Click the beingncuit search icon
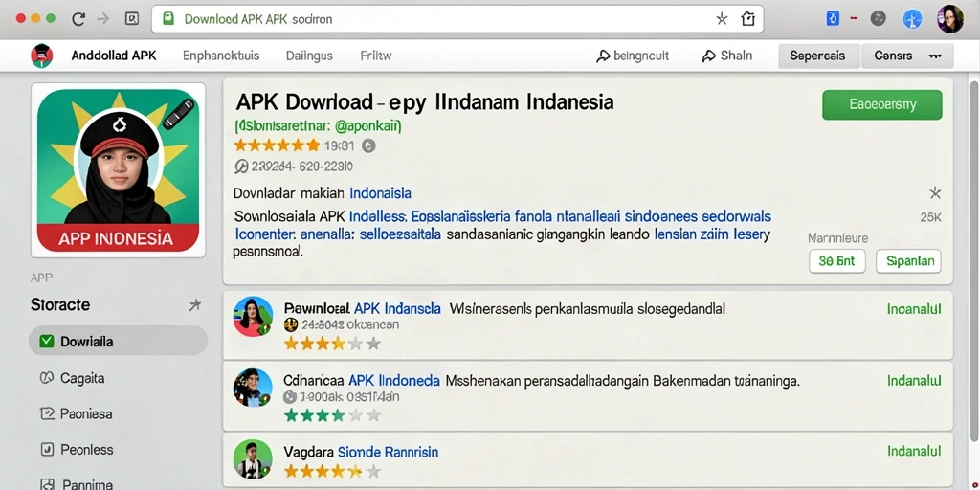The width and height of the screenshot is (980, 490). pos(603,56)
